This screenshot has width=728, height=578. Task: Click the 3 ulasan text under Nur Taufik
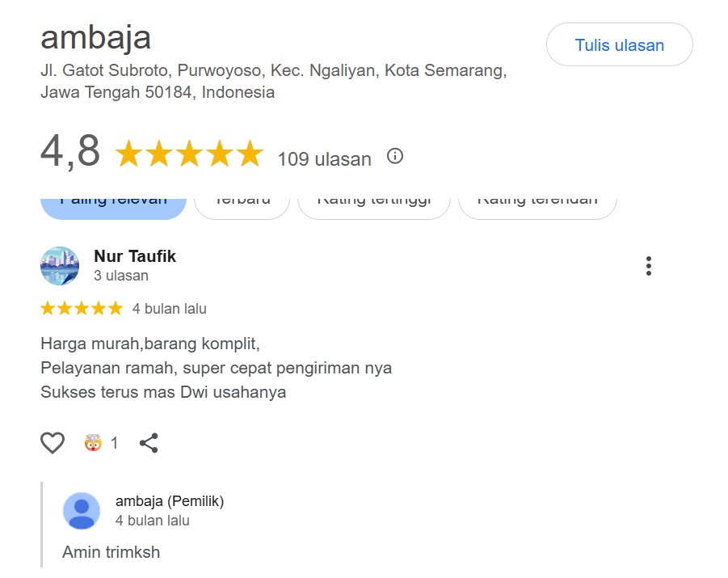[x=121, y=276]
